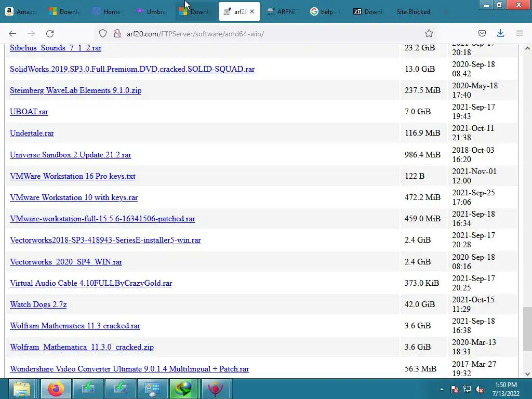
Task: Open Vectorworks2018-SP3 installer5-win.rar link
Action: coord(105,240)
